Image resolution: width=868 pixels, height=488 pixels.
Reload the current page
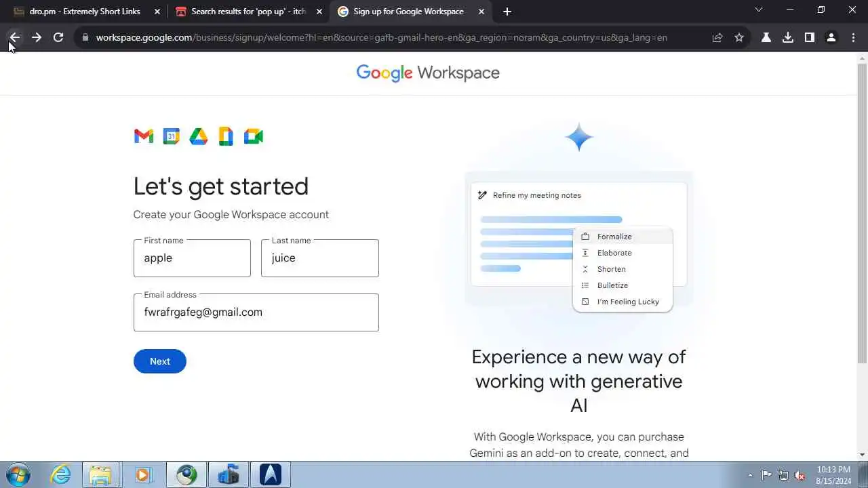pos(58,37)
